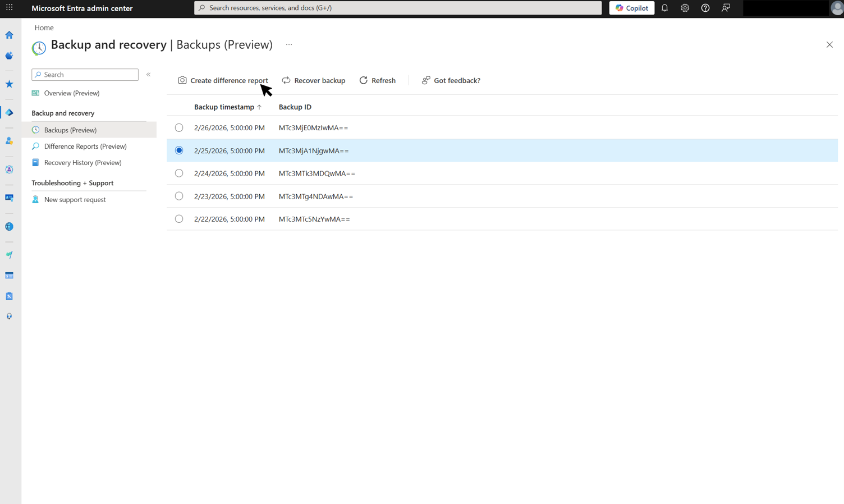This screenshot has height=504, width=844.
Task: Open Copilot from the top bar
Action: pyautogui.click(x=631, y=8)
